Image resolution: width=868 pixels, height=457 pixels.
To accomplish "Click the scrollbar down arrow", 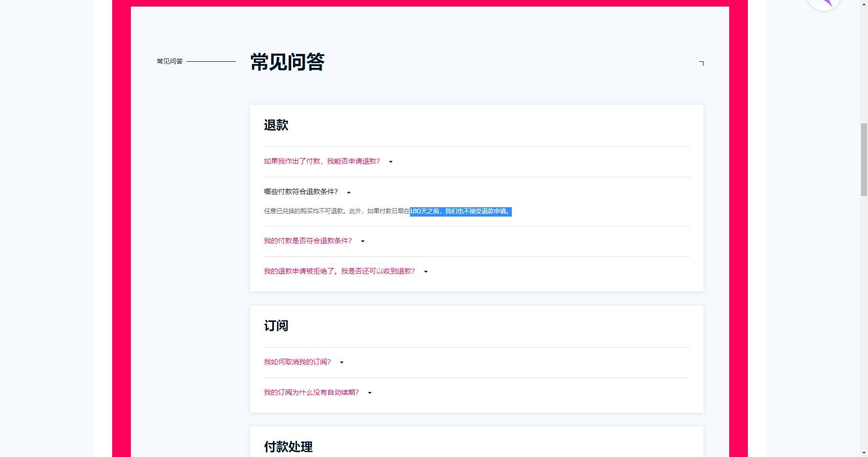I will (863, 453).
